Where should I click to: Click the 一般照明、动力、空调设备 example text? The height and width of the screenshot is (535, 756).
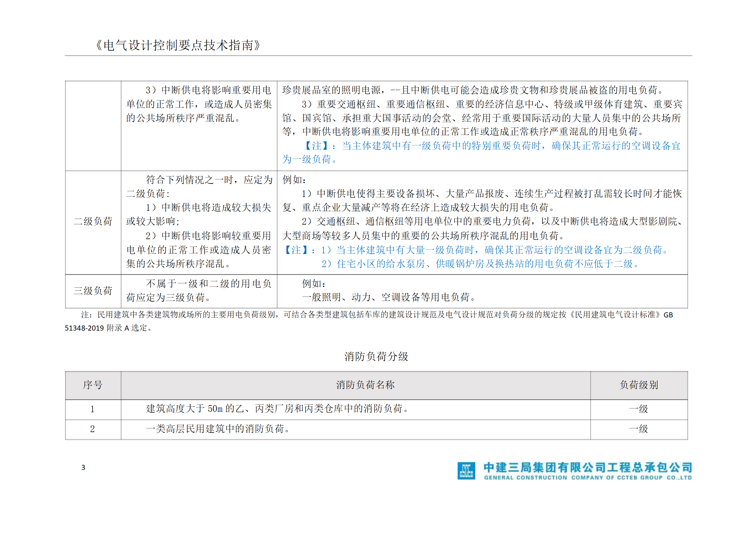click(388, 297)
